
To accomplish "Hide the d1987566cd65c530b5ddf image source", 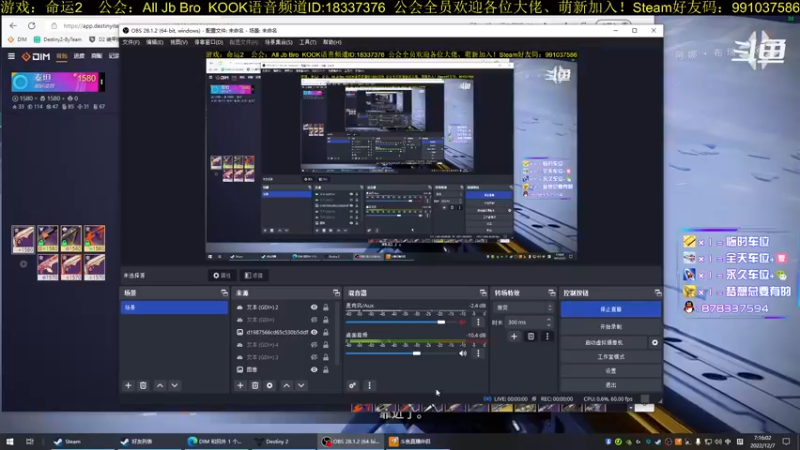I will pos(314,332).
